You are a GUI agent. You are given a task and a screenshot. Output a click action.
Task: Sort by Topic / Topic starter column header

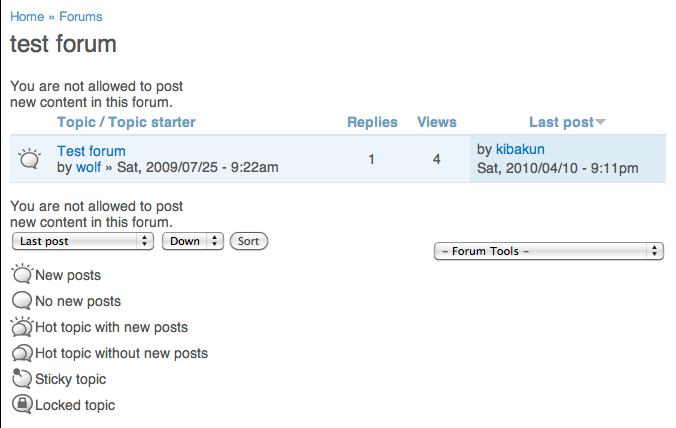pyautogui.click(x=126, y=122)
